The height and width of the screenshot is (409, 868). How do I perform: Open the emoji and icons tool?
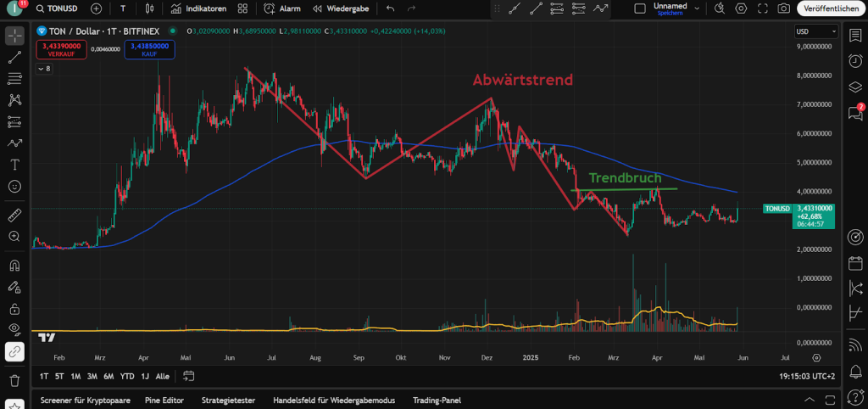point(15,186)
